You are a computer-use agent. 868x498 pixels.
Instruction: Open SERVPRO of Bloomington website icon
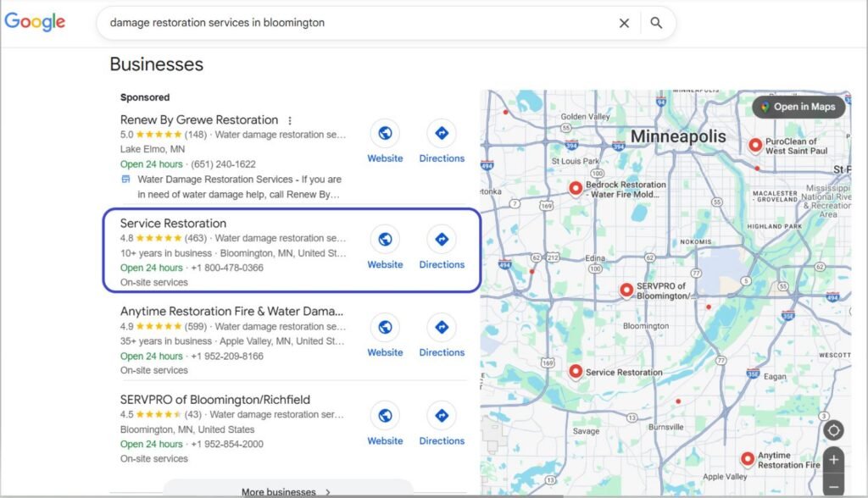click(x=385, y=416)
